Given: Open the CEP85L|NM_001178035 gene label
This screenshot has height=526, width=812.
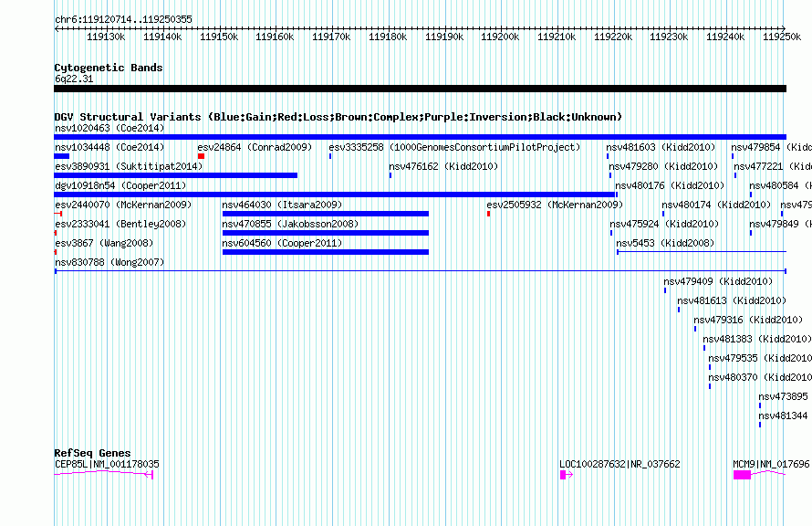Looking at the screenshot, I should (107, 464).
